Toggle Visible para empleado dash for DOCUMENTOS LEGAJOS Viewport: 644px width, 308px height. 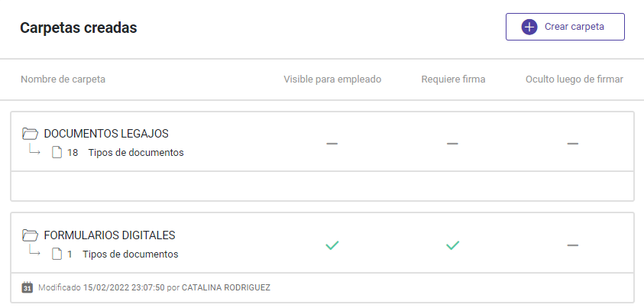332,144
